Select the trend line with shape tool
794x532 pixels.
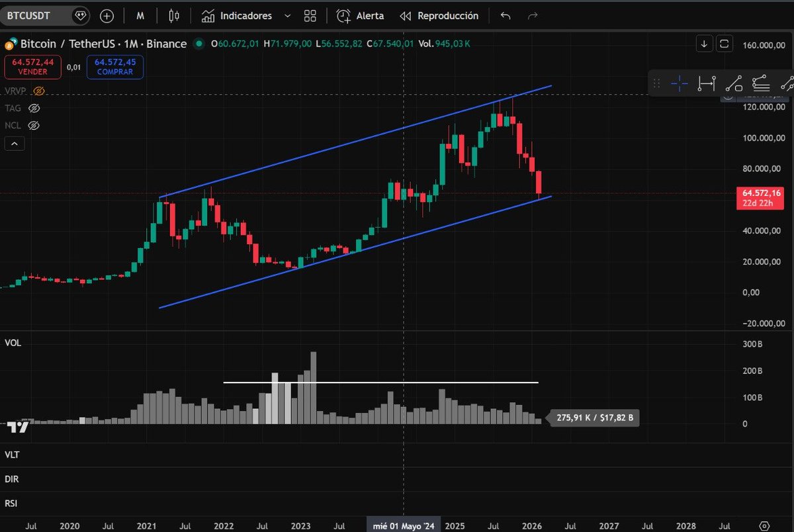[734, 83]
